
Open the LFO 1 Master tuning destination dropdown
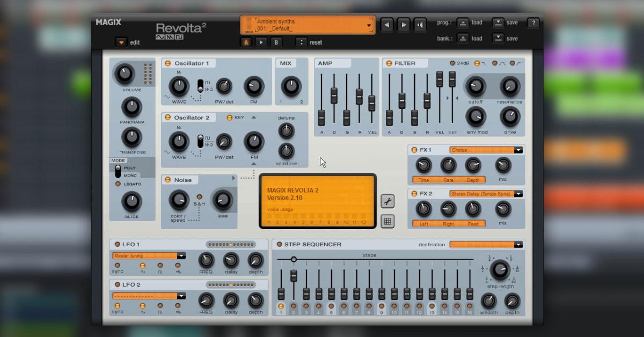coord(149,256)
